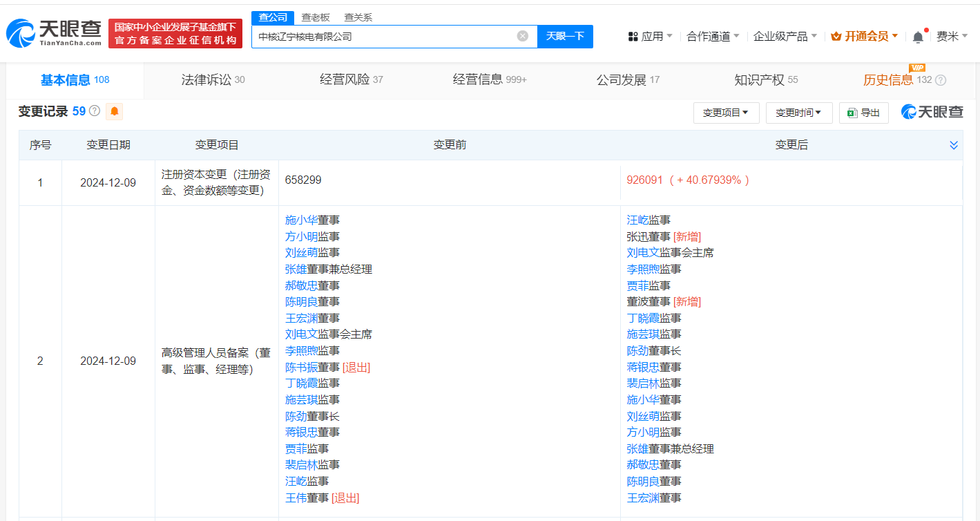
Task: Select the 926091 (+40.67939%) value
Action: click(689, 180)
